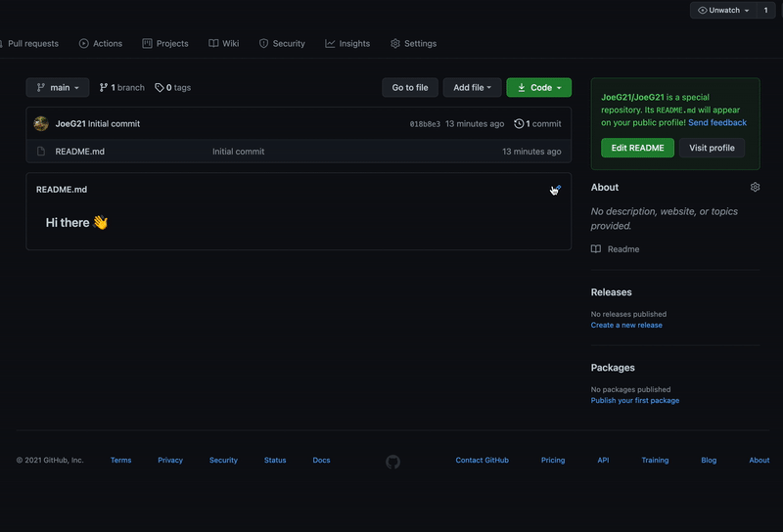The height and width of the screenshot is (532, 783).
Task: Open the footer API link
Action: click(603, 461)
